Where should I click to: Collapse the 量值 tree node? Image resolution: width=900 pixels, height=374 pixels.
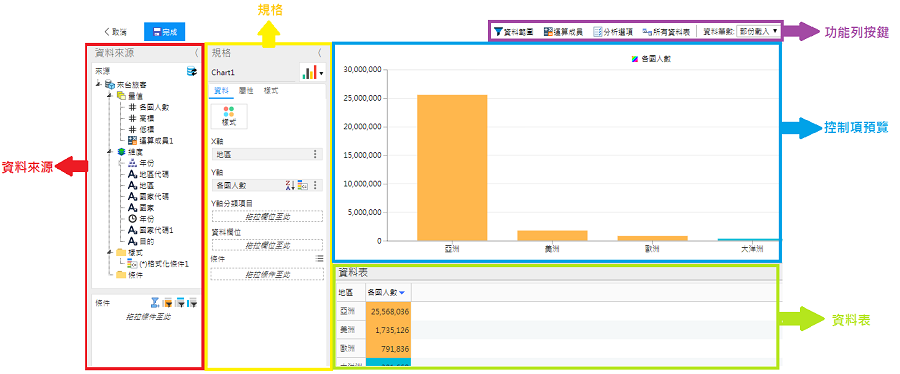pos(110,96)
